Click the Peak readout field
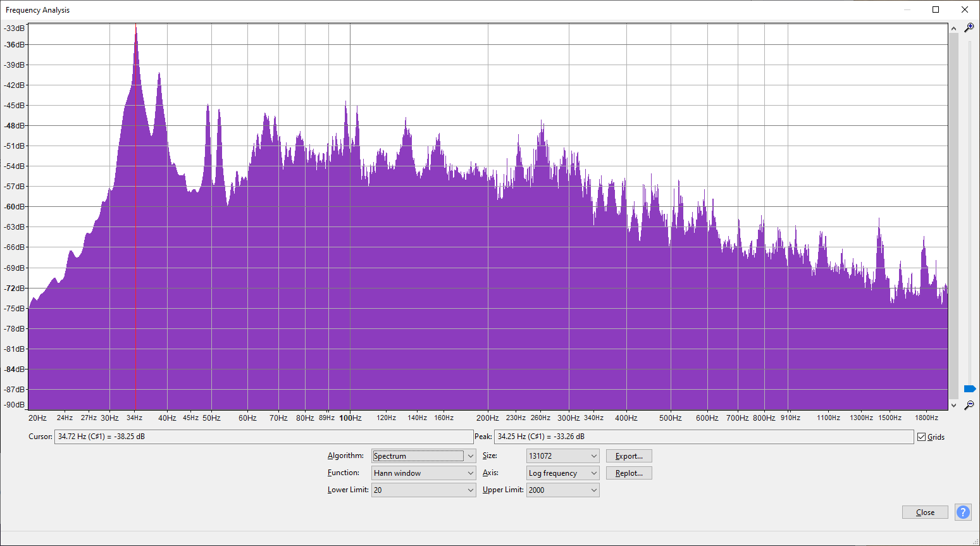Screen dimensions: 980x546 point(704,437)
